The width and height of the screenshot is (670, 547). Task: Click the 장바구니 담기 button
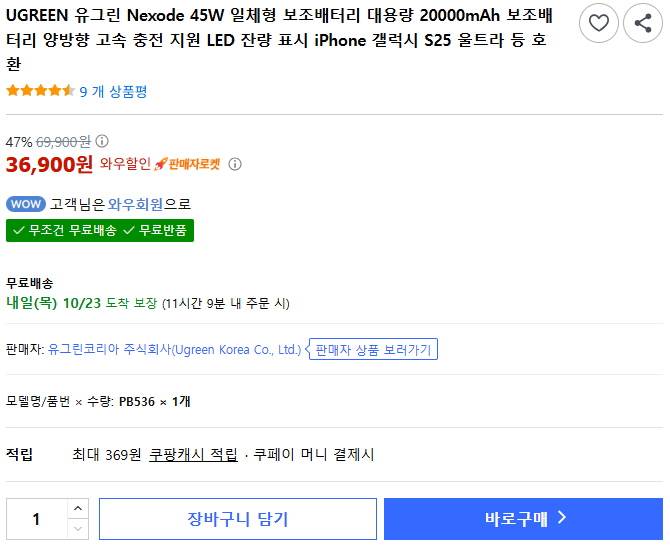pyautogui.click(x=237, y=519)
